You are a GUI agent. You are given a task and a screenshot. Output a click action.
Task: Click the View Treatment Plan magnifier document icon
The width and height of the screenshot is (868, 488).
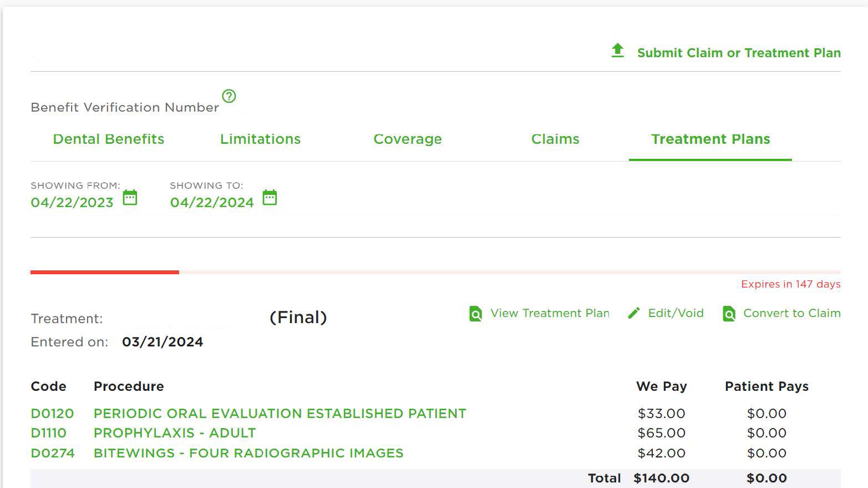pyautogui.click(x=475, y=314)
